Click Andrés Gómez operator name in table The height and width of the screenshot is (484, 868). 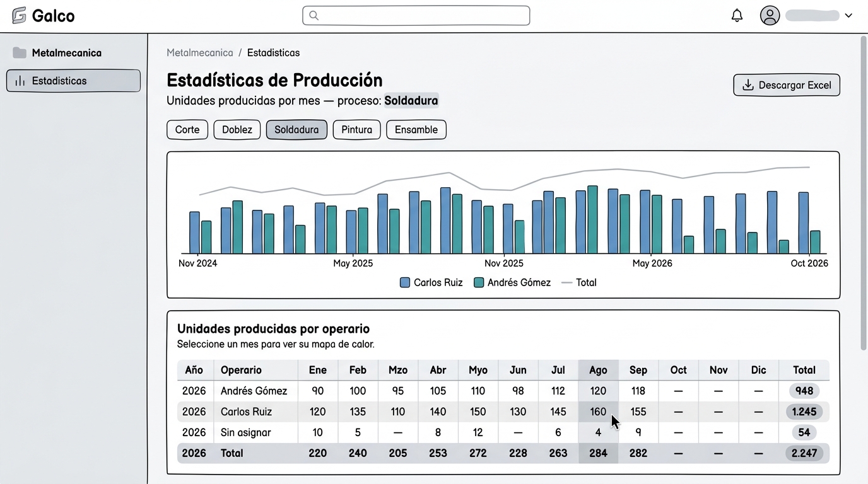pos(254,391)
